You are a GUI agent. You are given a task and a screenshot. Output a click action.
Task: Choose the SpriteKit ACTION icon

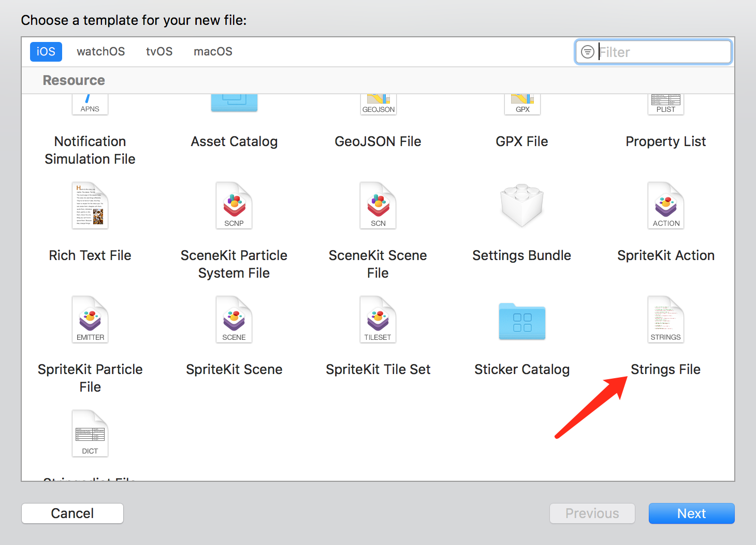(666, 205)
